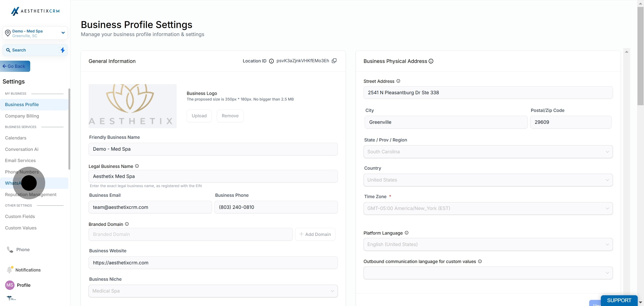Copy the Location ID to clipboard

click(334, 61)
